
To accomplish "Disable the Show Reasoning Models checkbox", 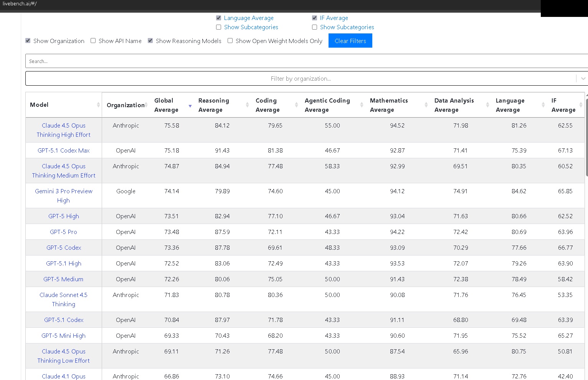I will coord(150,41).
